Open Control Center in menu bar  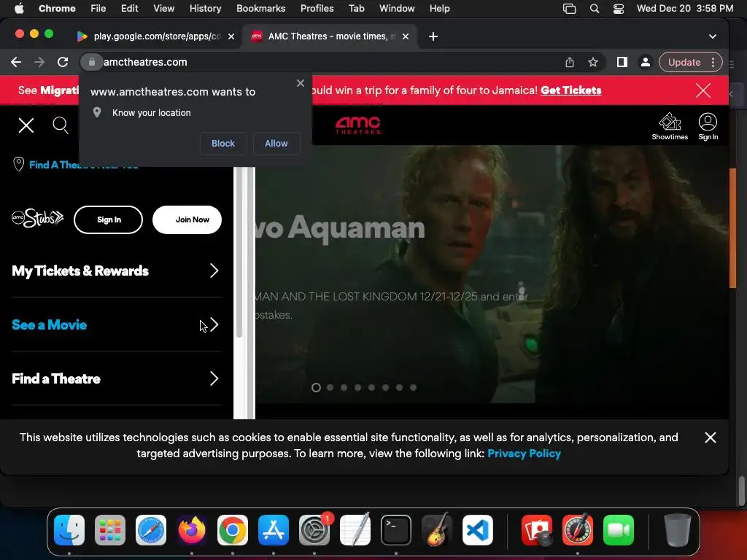[x=619, y=9]
